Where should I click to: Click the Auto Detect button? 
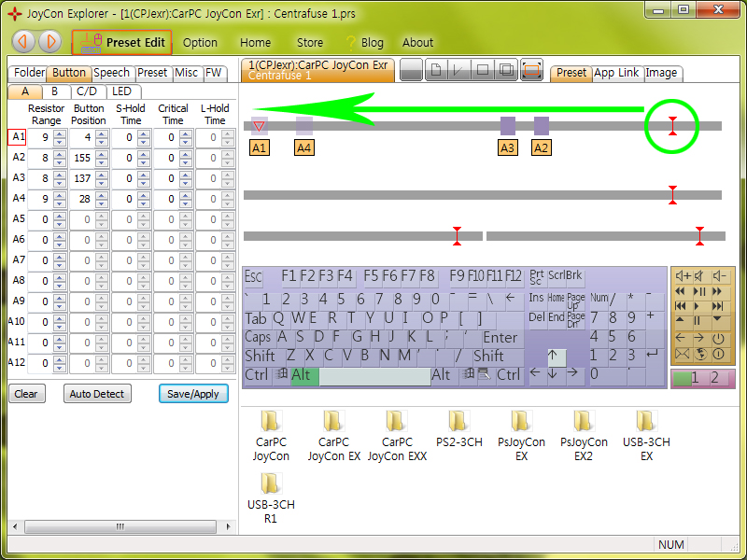[x=97, y=394]
